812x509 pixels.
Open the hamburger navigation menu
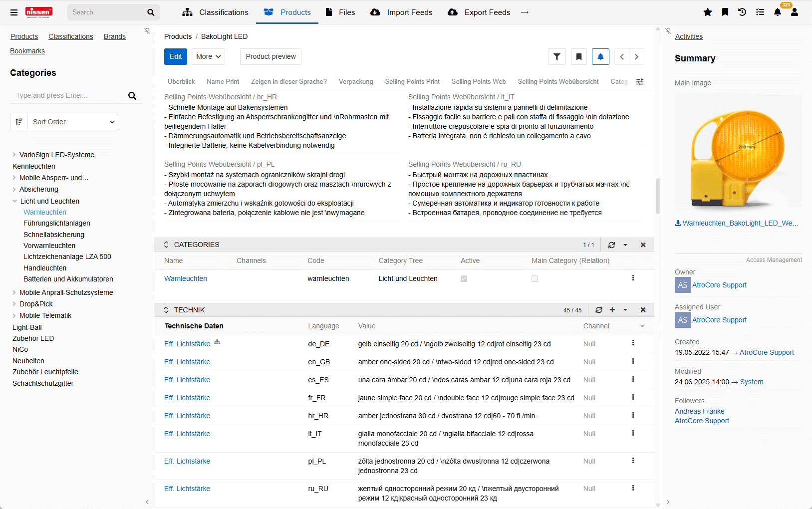(x=14, y=12)
